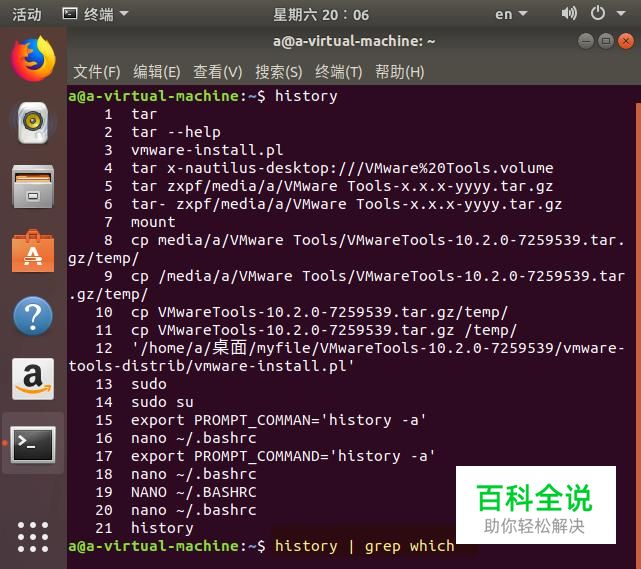Select the Terminal icon in dock
This screenshot has height=569, width=641.
(x=33, y=444)
